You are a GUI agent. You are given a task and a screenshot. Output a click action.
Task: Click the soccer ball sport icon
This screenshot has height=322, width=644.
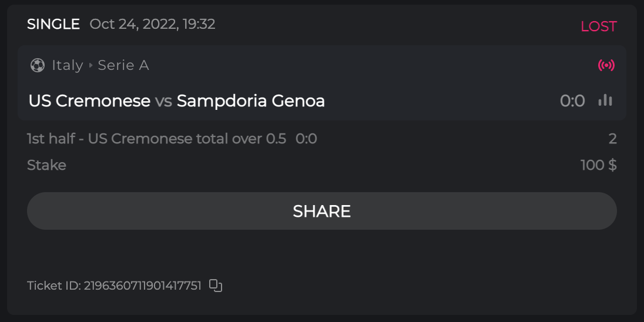pos(38,65)
